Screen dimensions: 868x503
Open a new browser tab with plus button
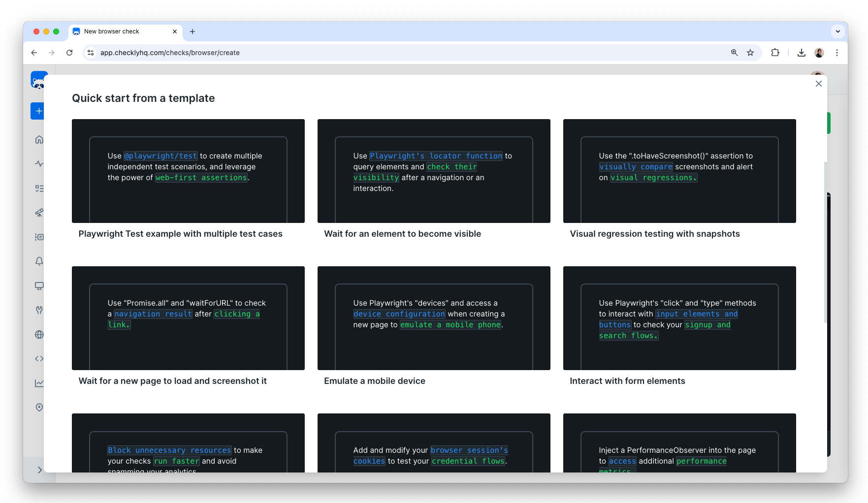[x=193, y=31]
